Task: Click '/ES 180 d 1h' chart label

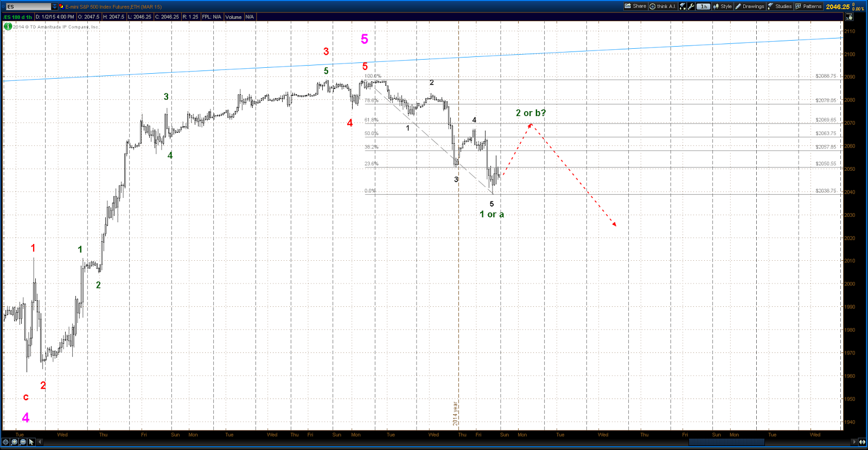Action: [x=17, y=17]
